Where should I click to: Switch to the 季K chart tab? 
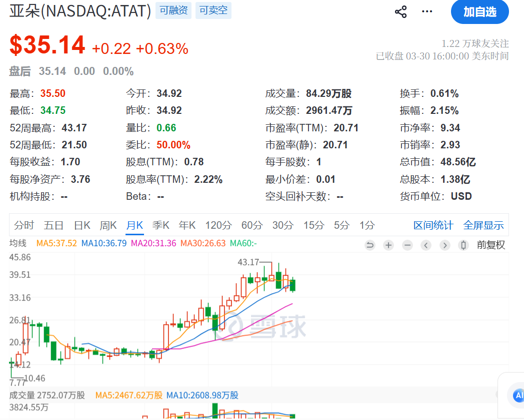click(x=160, y=225)
